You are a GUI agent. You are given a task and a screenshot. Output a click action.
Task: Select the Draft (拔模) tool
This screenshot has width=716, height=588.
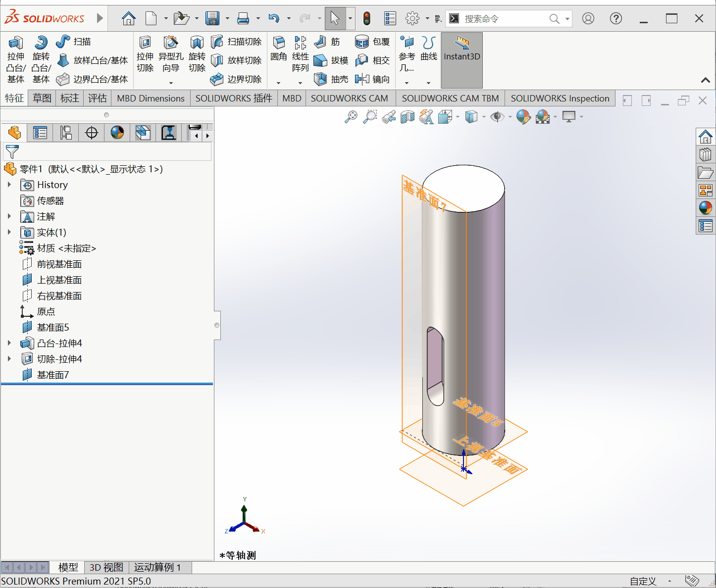coord(331,60)
